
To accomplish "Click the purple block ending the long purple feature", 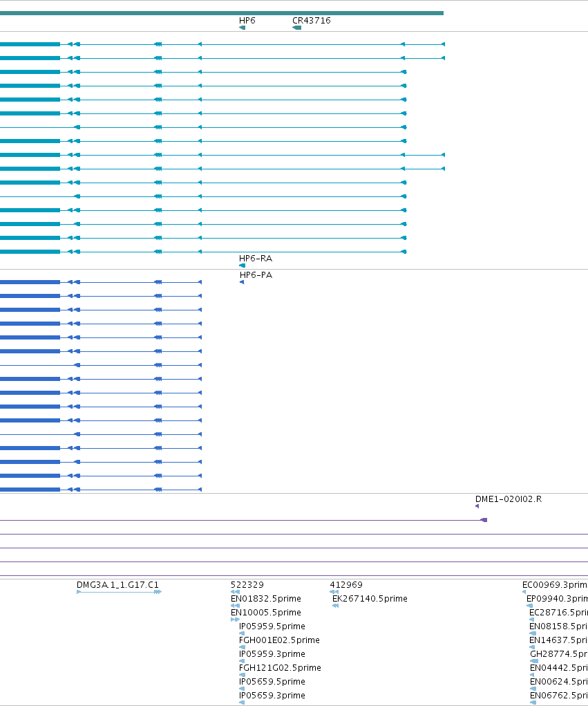I will point(484,520).
